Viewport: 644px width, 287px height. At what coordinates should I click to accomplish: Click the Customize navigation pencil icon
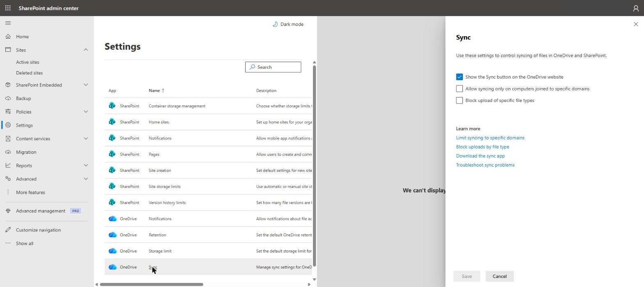click(8, 230)
